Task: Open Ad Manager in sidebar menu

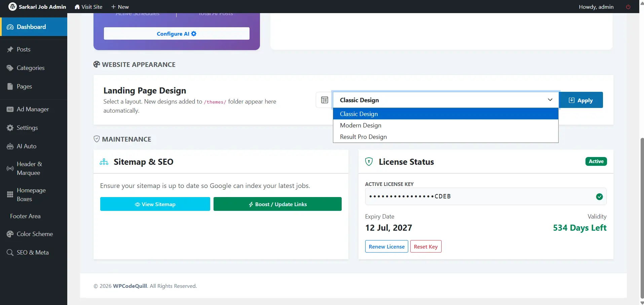Action: coord(33,109)
